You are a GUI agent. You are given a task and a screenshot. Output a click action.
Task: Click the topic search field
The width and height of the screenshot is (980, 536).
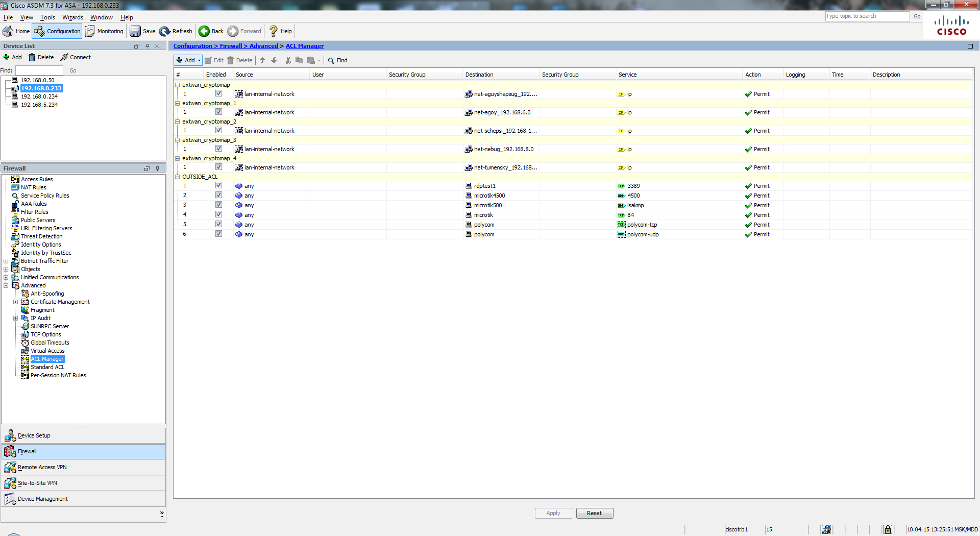point(867,16)
